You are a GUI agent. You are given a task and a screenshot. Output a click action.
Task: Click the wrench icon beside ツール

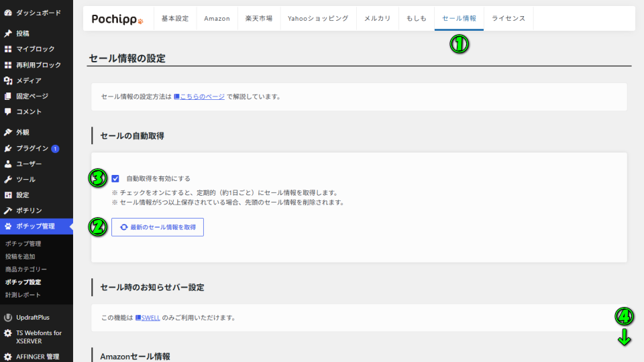(8, 180)
